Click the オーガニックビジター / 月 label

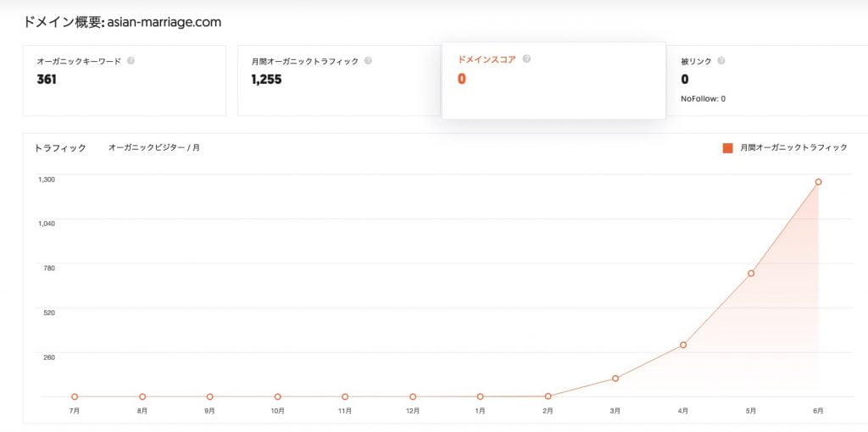tap(153, 148)
